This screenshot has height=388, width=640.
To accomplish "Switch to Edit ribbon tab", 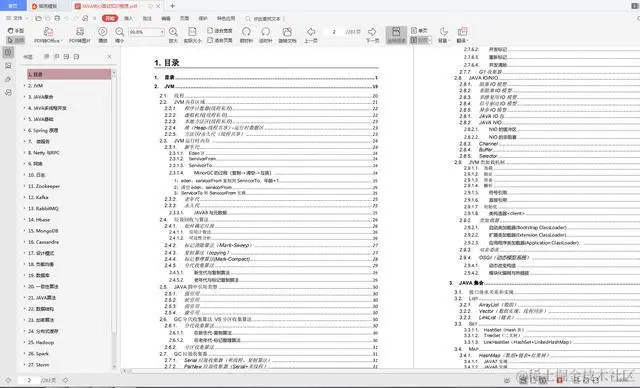I will click(x=166, y=18).
